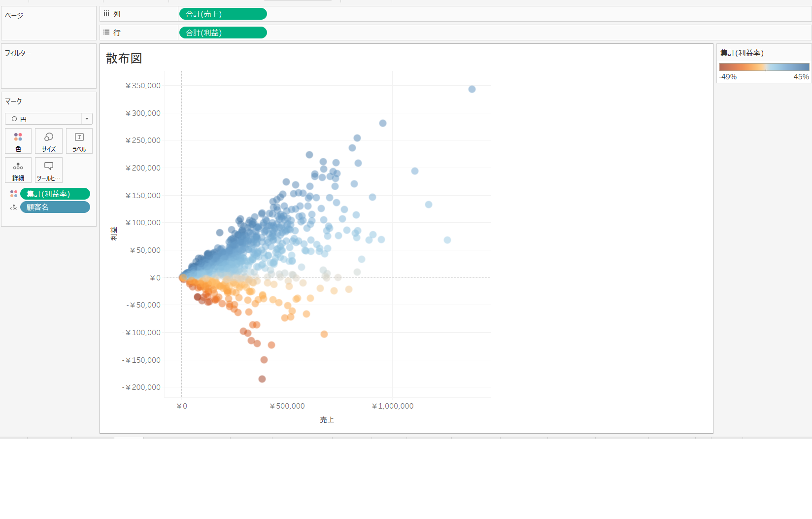Image resolution: width=812 pixels, height=519 pixels.
Task: Click the -49% legend minimum label
Action: pyautogui.click(x=728, y=77)
